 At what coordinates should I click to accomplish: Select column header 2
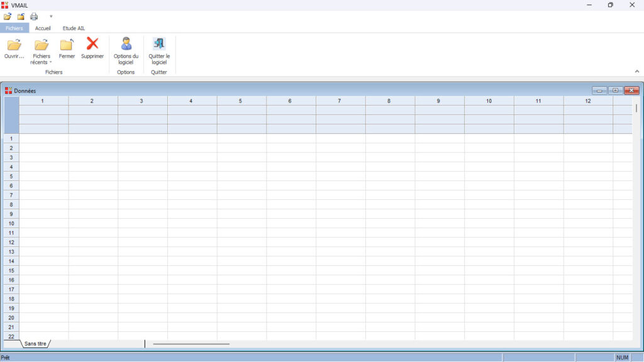tap(93, 101)
